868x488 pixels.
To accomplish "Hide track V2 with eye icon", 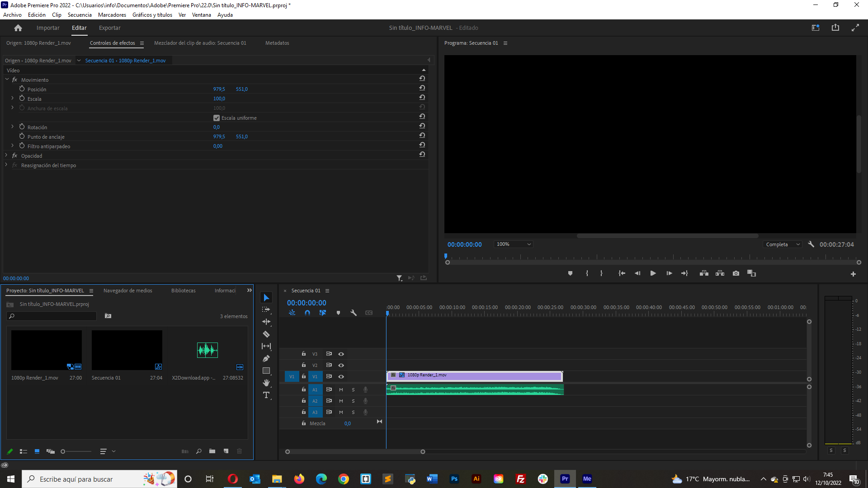I will point(341,365).
